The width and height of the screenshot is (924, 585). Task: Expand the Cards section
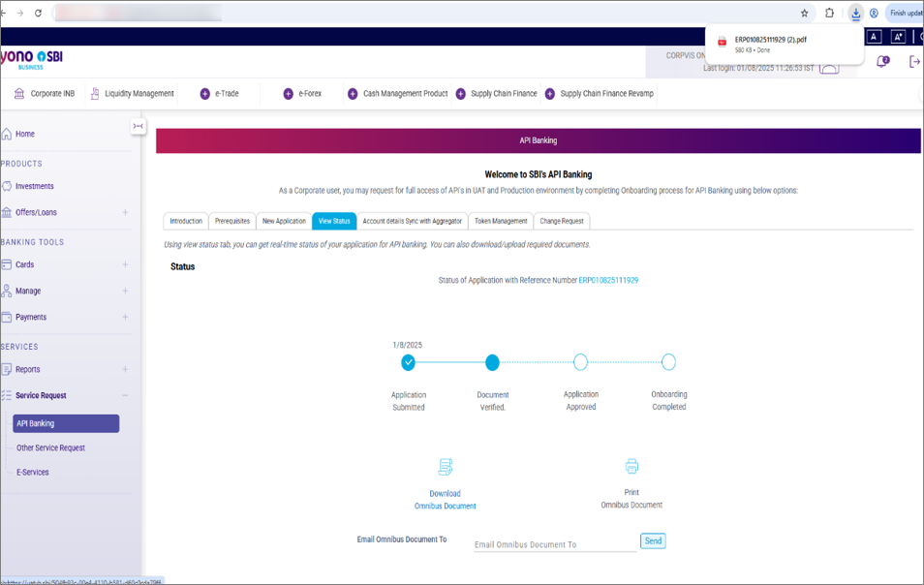(125, 264)
